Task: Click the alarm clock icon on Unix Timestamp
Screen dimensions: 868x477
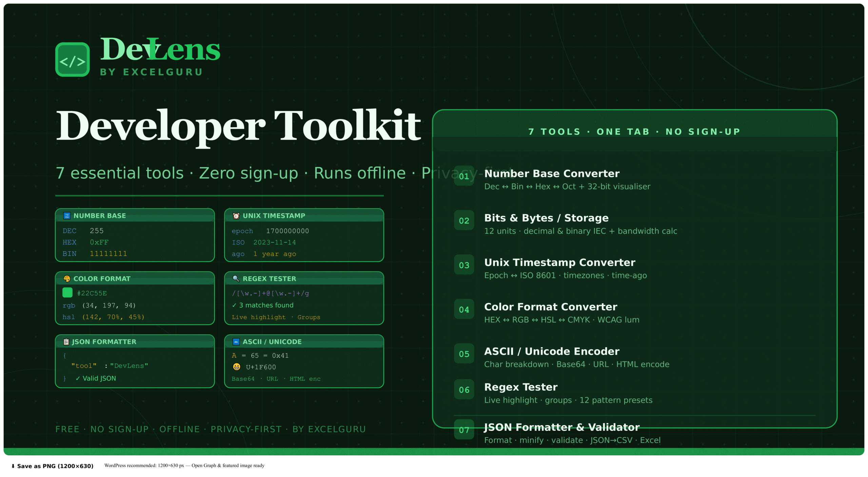Action: (236, 216)
